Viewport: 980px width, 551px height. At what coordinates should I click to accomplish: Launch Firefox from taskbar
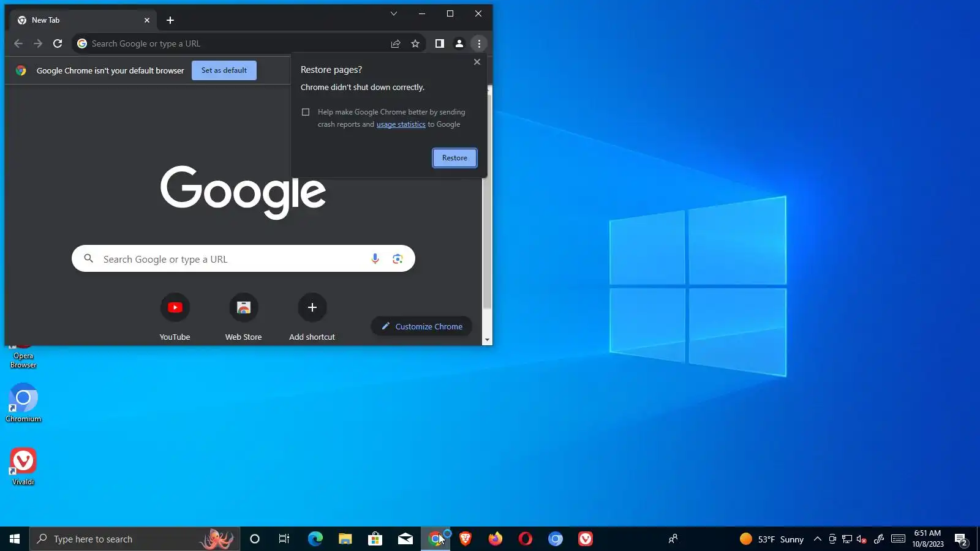point(495,539)
